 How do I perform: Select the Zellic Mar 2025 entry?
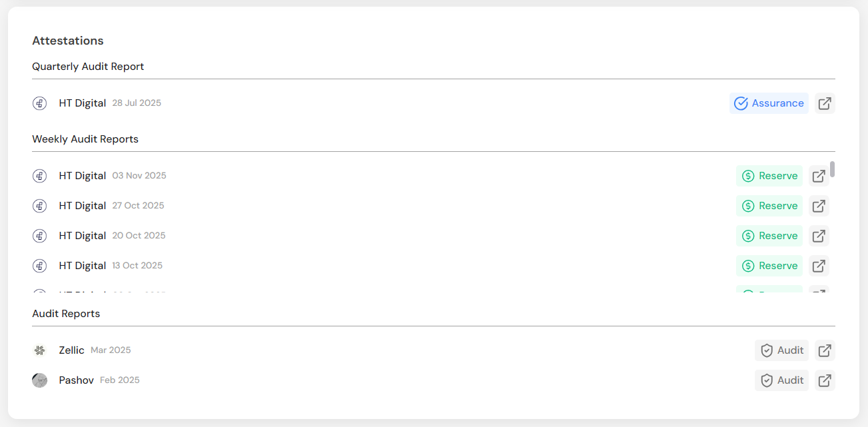point(72,350)
